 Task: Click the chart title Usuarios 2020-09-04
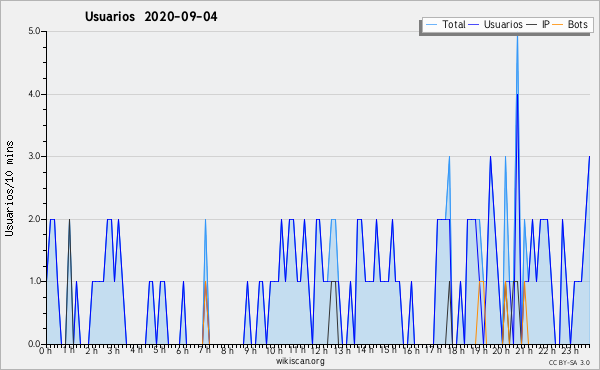pyautogui.click(x=151, y=17)
